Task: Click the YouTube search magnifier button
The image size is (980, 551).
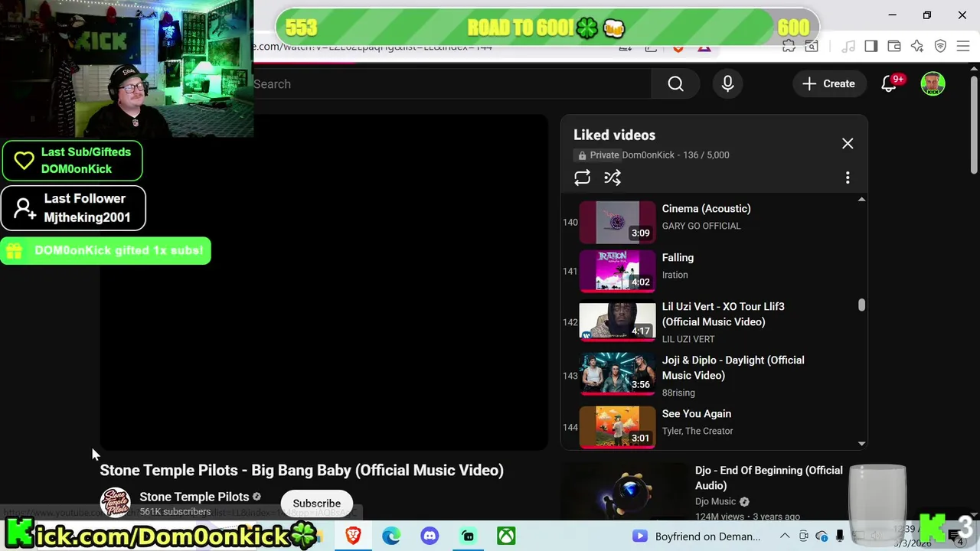Action: click(x=675, y=84)
